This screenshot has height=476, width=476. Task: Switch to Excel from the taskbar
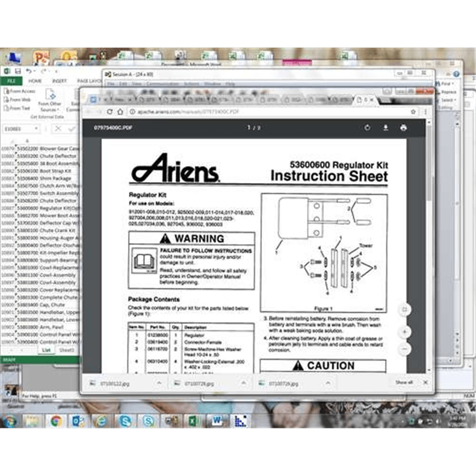(x=194, y=421)
